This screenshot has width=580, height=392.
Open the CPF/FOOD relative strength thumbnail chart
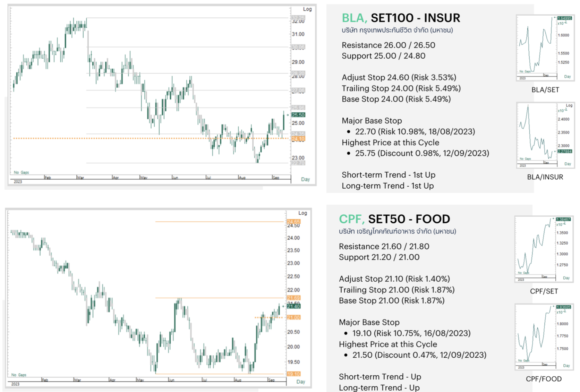[x=544, y=337]
